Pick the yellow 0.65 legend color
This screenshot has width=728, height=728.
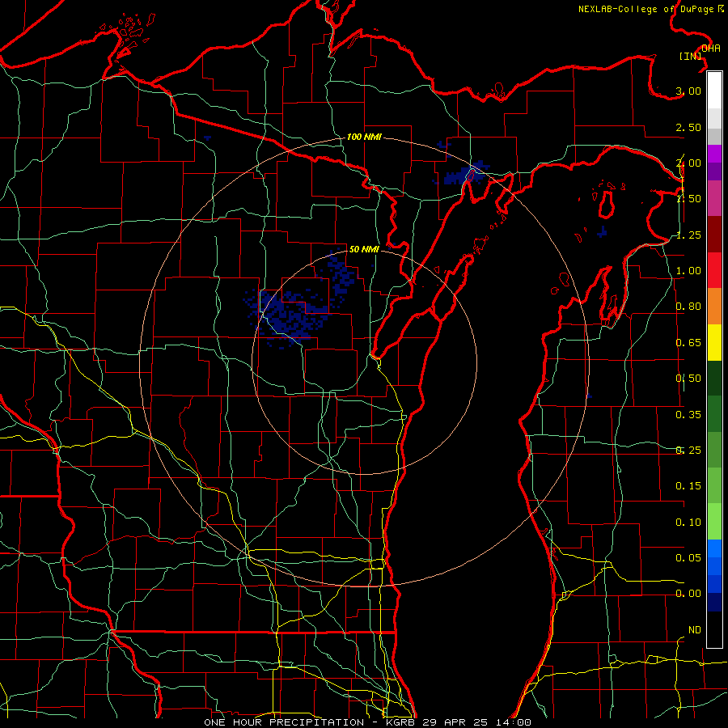714,342
